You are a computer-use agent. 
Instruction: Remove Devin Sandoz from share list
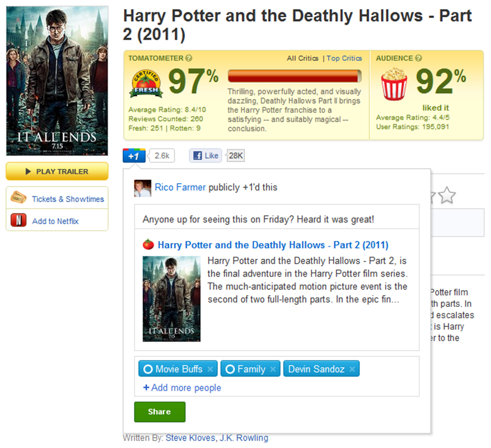tap(352, 369)
